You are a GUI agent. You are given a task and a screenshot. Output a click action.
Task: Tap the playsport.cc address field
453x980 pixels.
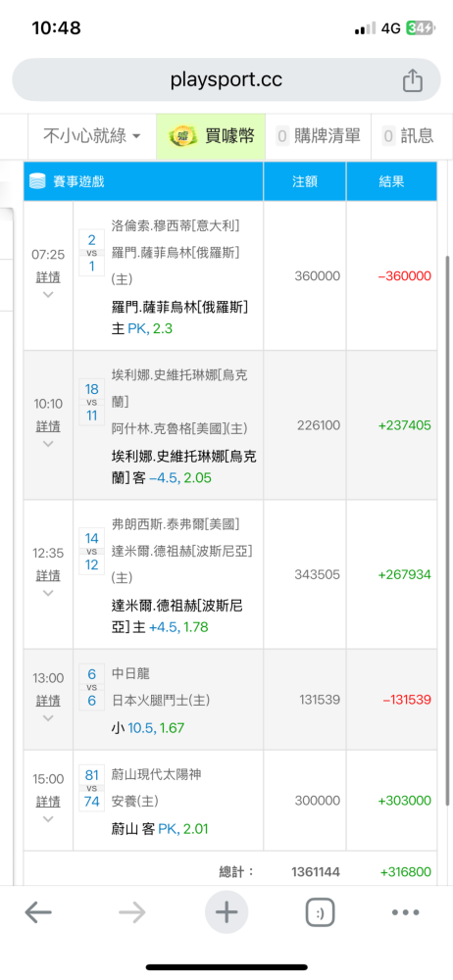pyautogui.click(x=226, y=80)
